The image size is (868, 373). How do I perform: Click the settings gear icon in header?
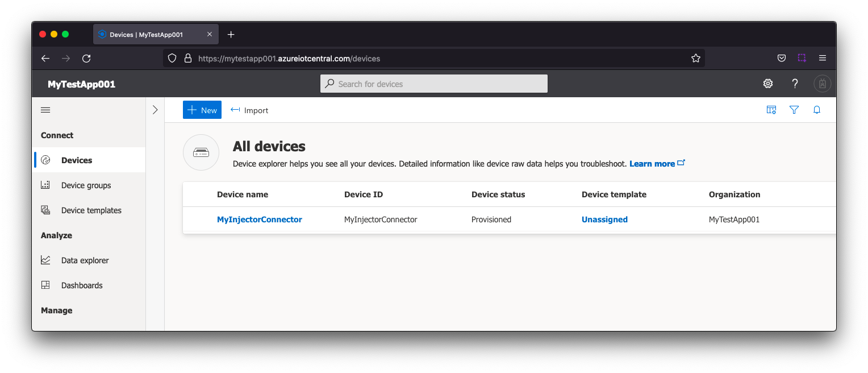point(767,84)
